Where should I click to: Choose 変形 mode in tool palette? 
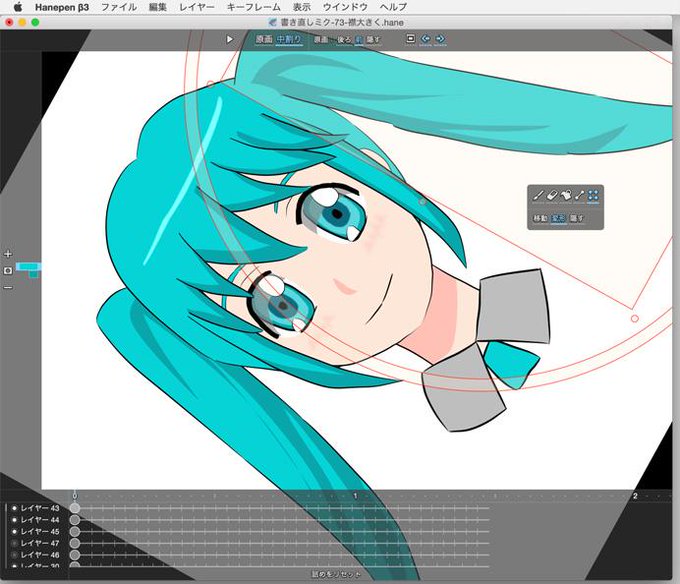point(558,218)
